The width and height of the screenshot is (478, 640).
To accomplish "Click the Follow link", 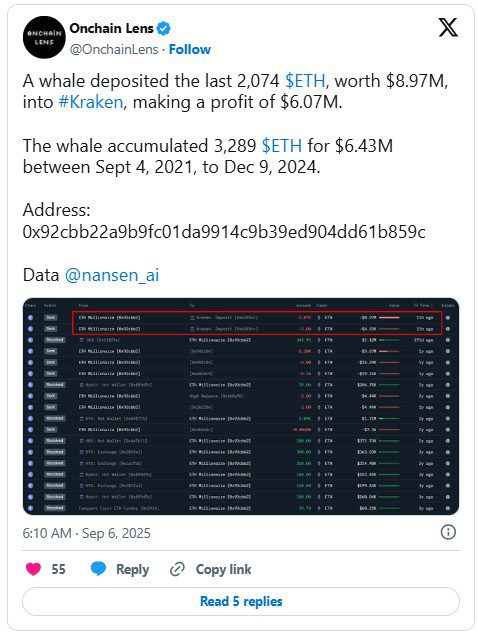I will [190, 49].
